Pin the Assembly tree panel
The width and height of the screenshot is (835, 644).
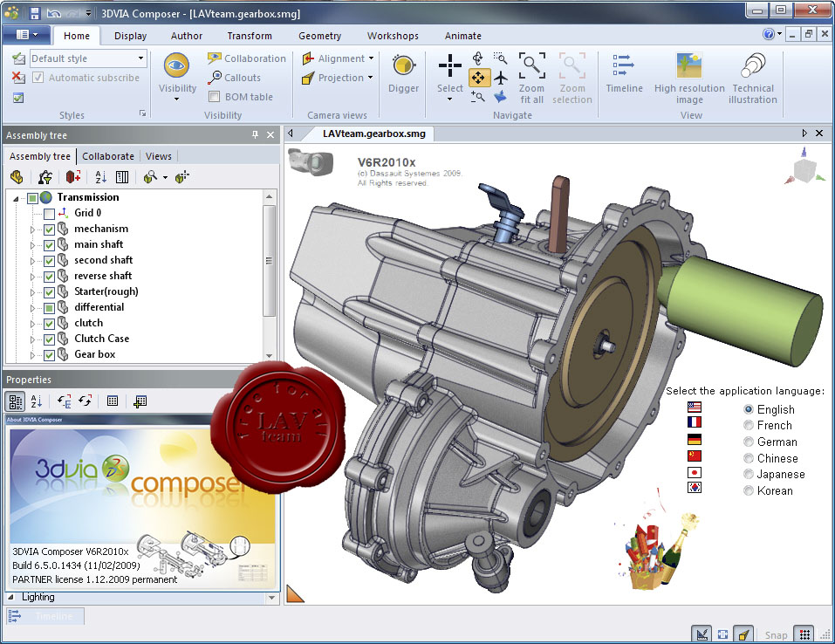255,134
